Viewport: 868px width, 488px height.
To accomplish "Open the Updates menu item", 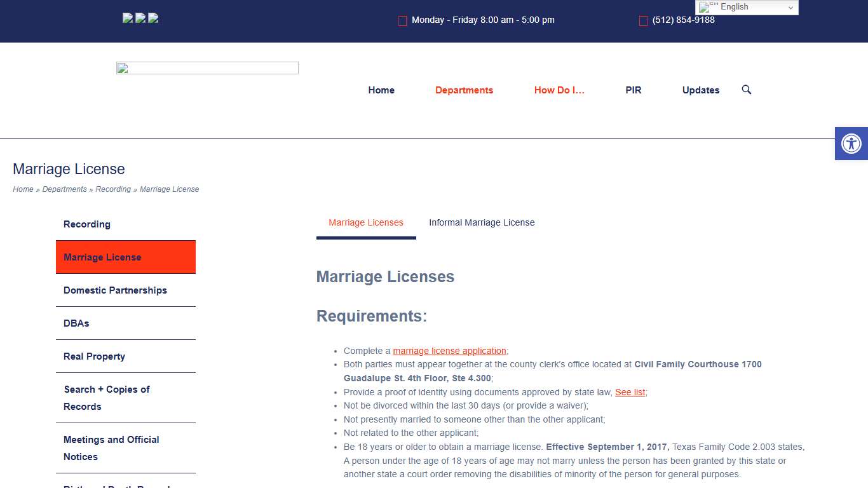I will pyautogui.click(x=701, y=90).
